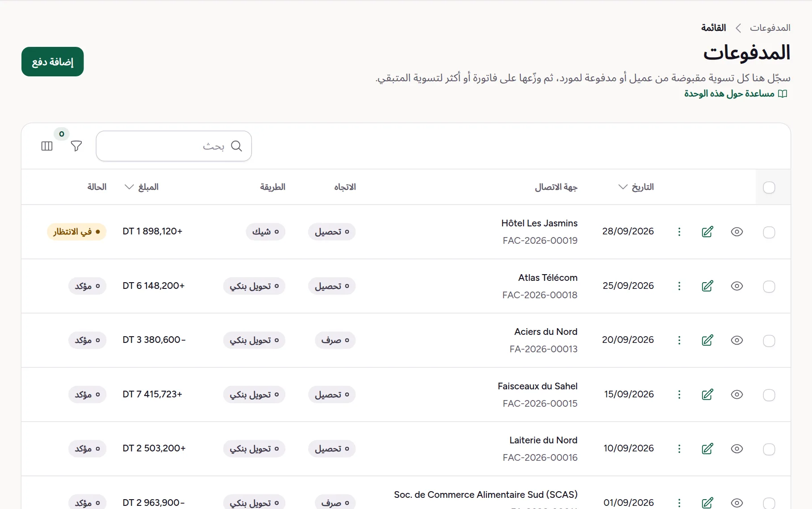Open more actions for Aciers du Nord
Image resolution: width=812 pixels, height=509 pixels.
coord(679,340)
